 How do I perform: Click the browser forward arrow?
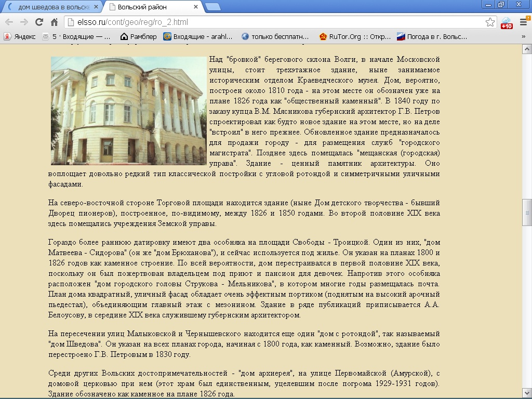(24, 22)
